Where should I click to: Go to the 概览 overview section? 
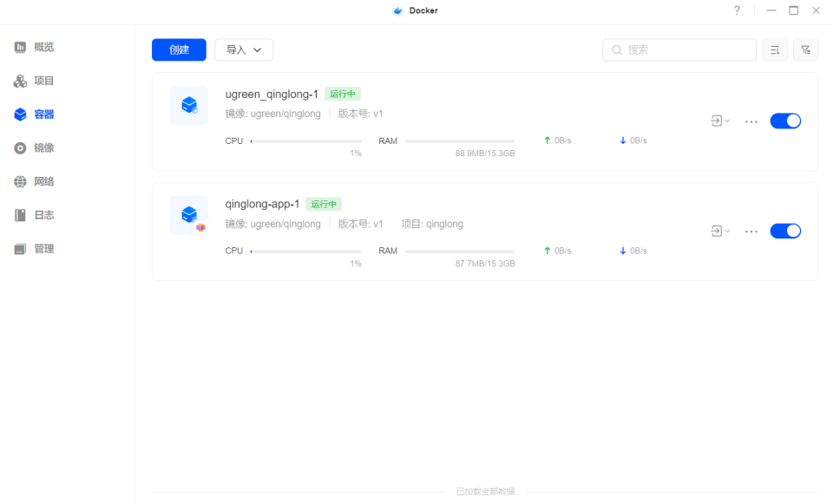(43, 47)
